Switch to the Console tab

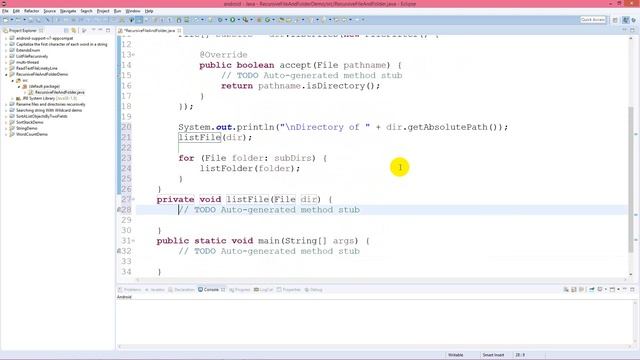(211, 289)
